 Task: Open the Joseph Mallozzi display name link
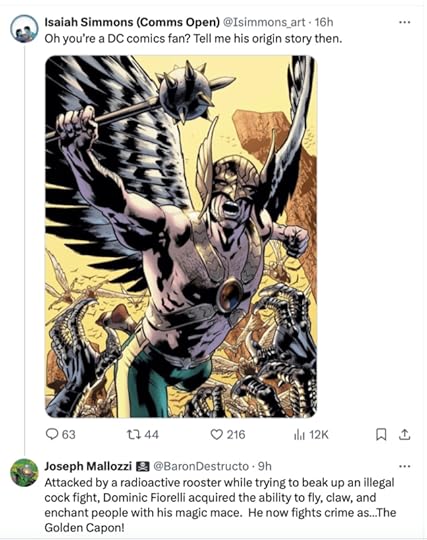click(88, 466)
